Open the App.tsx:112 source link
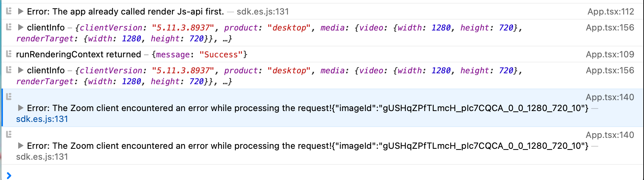644x180 pixels. coord(611,12)
